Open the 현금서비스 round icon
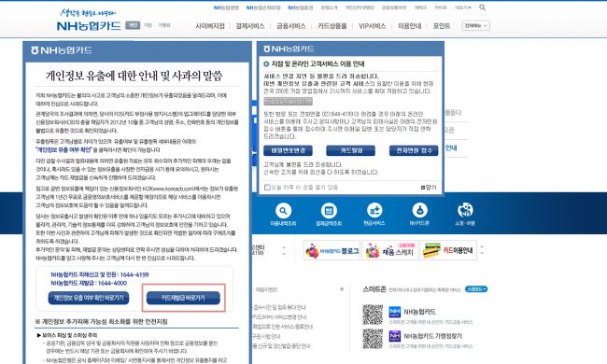This screenshot has width=607, height=364. [x=374, y=210]
